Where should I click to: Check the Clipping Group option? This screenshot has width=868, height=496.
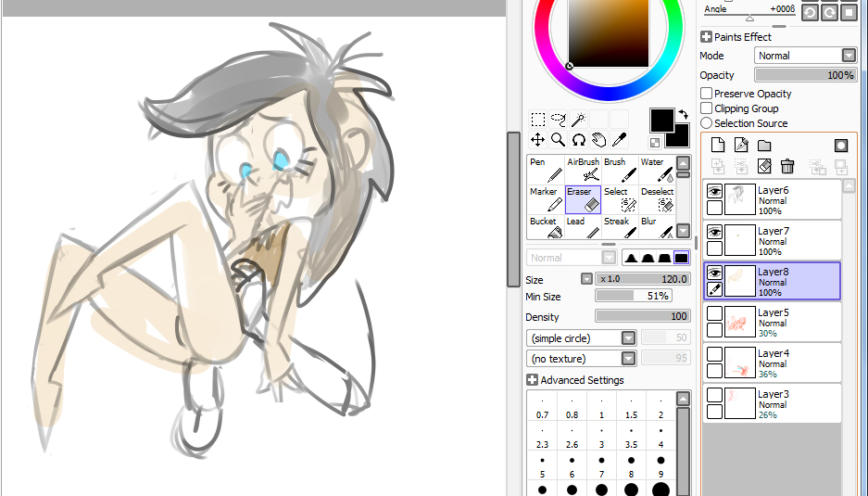click(707, 108)
